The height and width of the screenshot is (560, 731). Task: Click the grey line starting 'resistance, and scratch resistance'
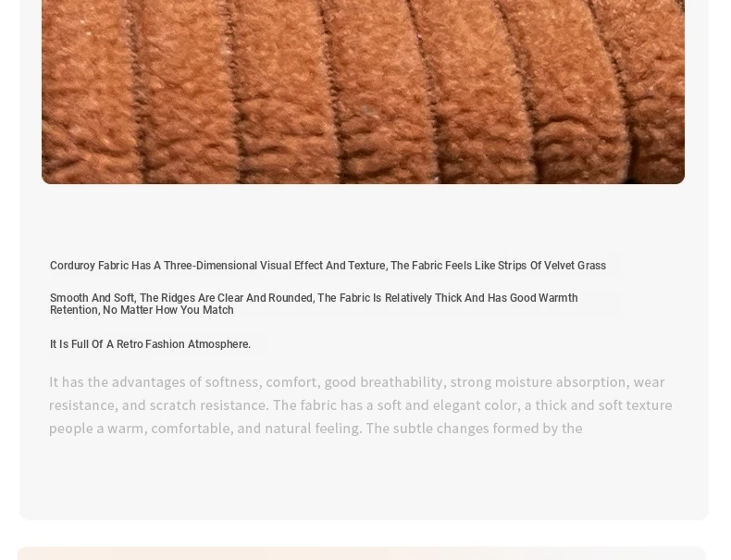[360, 405]
